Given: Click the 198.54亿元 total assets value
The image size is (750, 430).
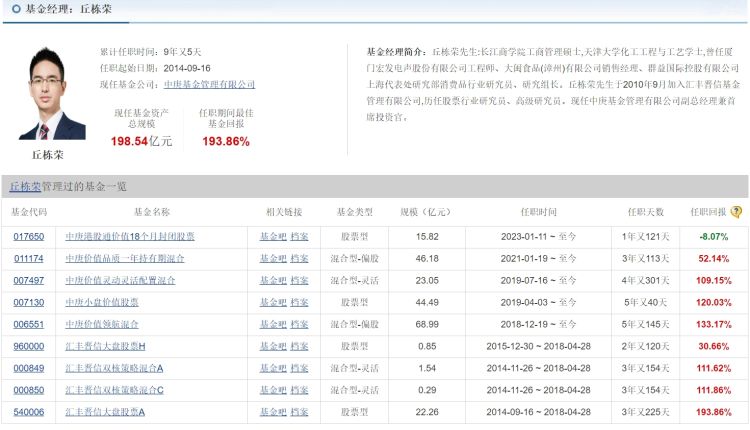Looking at the screenshot, I should pyautogui.click(x=141, y=141).
